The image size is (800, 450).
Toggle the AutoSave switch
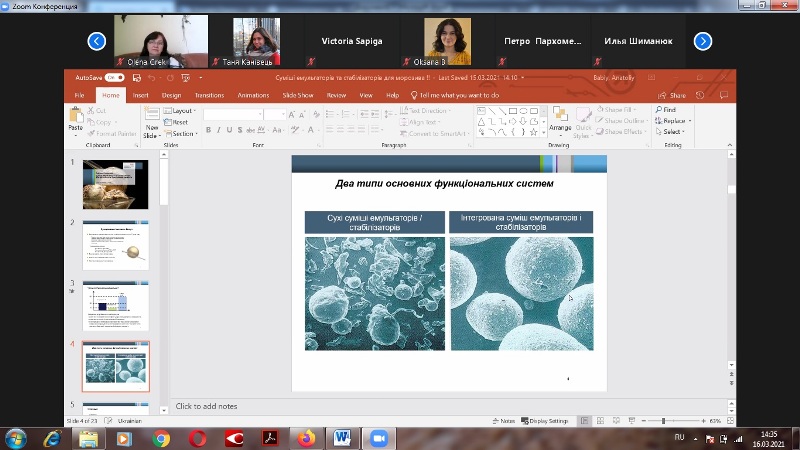[112, 76]
